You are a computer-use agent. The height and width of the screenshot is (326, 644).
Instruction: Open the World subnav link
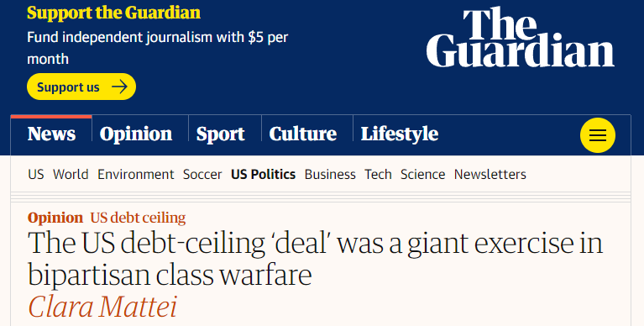click(71, 174)
